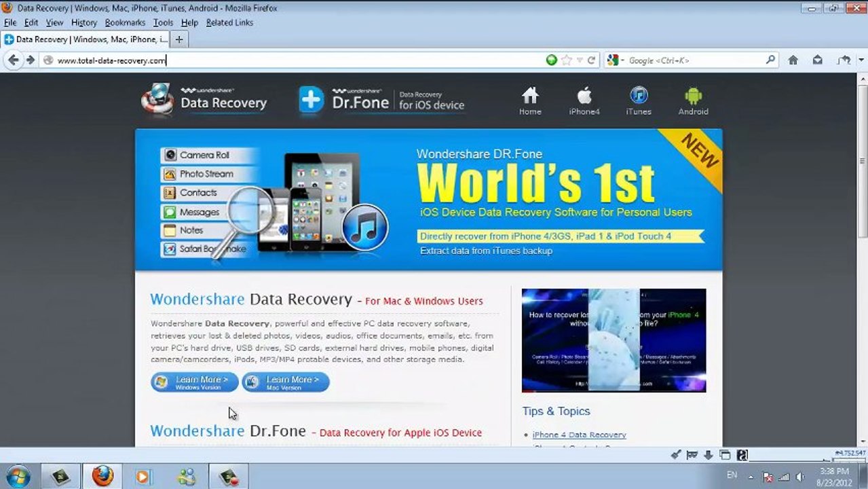The width and height of the screenshot is (868, 489).
Task: Open the File menu
Action: (10, 22)
